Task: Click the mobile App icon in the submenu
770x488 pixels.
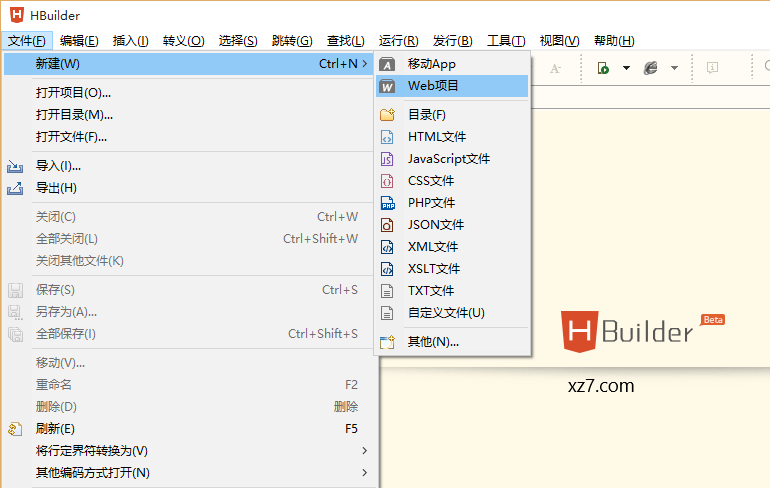Action: click(387, 64)
